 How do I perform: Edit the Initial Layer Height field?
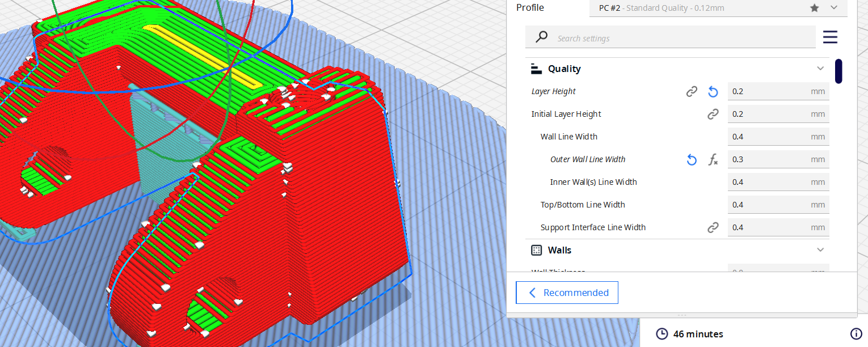[778, 114]
